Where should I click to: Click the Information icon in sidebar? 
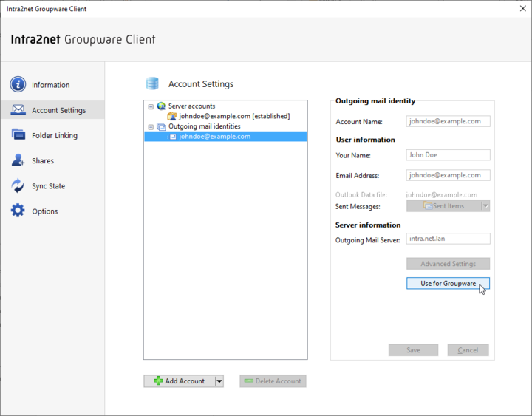click(x=18, y=84)
